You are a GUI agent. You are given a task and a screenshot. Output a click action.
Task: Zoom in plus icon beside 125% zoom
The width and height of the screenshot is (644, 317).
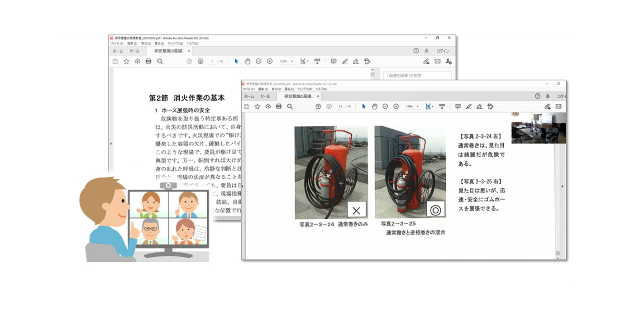(x=270, y=61)
